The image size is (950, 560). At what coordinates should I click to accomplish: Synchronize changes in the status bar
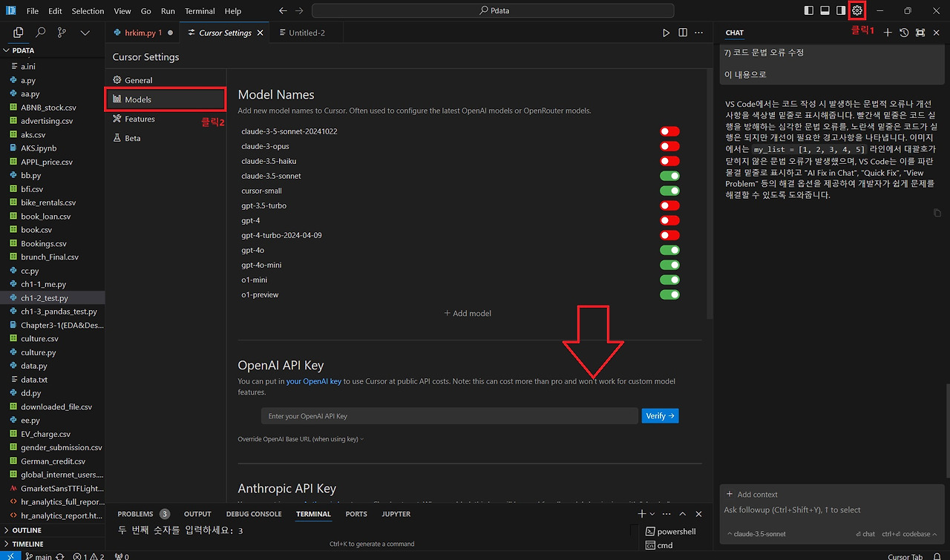pyautogui.click(x=60, y=556)
